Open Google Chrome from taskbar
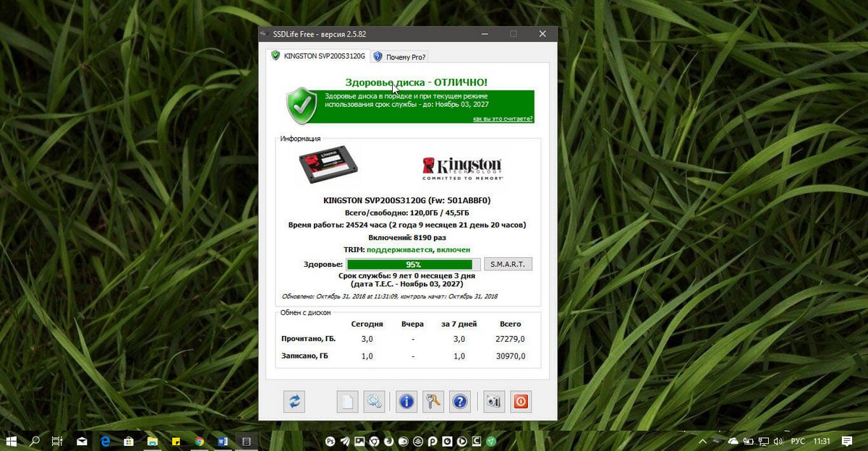This screenshot has height=451, width=868. point(200,440)
